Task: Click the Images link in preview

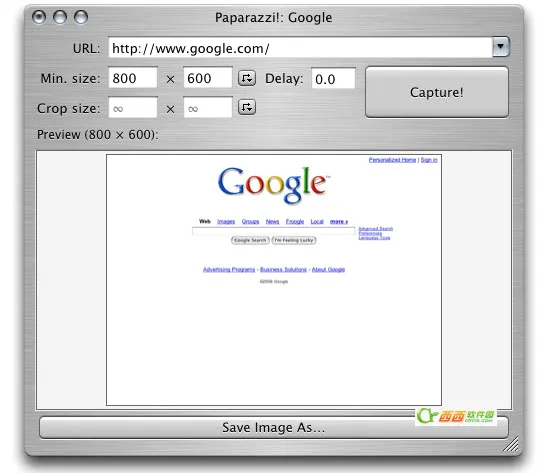Action: [226, 221]
